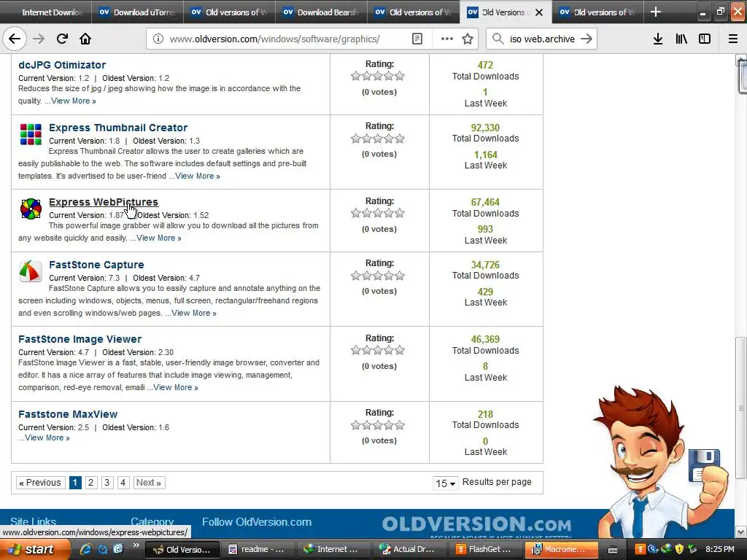Image resolution: width=747 pixels, height=560 pixels.
Task: Click Express Thumbnail Creator app icon
Action: pyautogui.click(x=31, y=134)
